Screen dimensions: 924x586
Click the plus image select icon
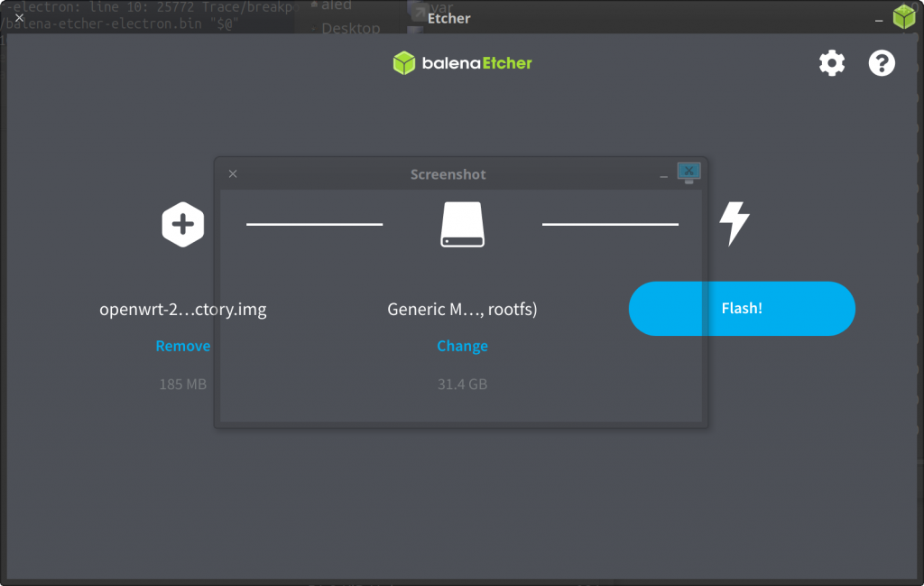(x=182, y=225)
